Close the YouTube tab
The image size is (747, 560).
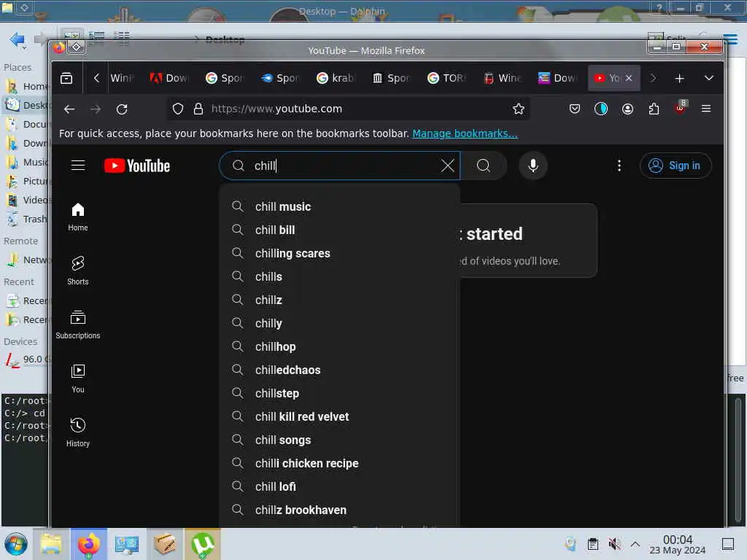[x=629, y=78]
